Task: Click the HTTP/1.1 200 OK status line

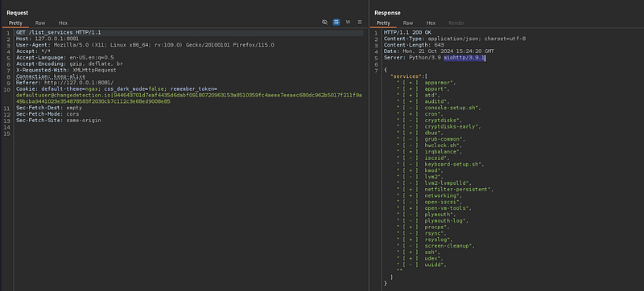Action: pos(407,32)
